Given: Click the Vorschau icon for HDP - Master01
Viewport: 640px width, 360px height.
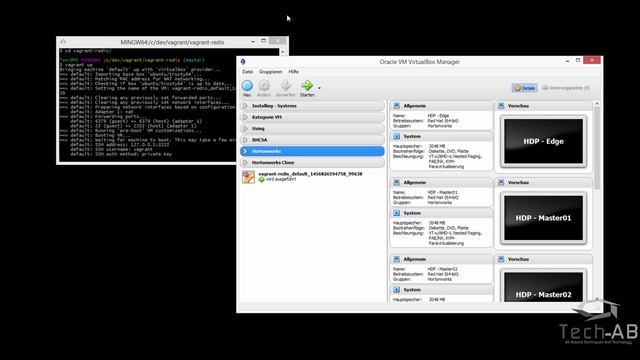Looking at the screenshot, I should 501,182.
